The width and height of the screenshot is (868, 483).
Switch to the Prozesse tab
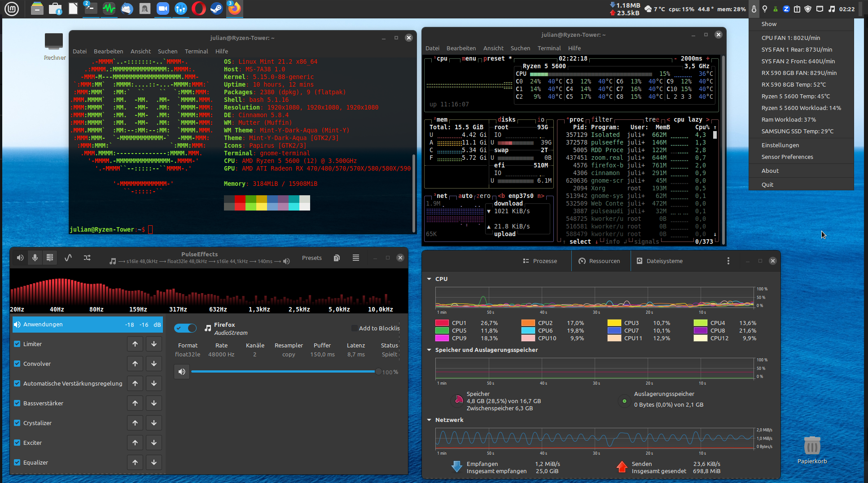[x=540, y=261]
